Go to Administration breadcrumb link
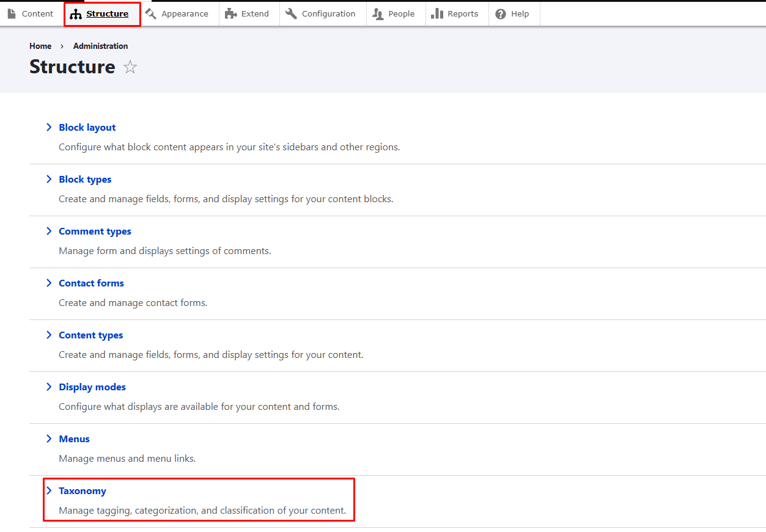Viewport: 766px width, 532px height. pyautogui.click(x=100, y=46)
